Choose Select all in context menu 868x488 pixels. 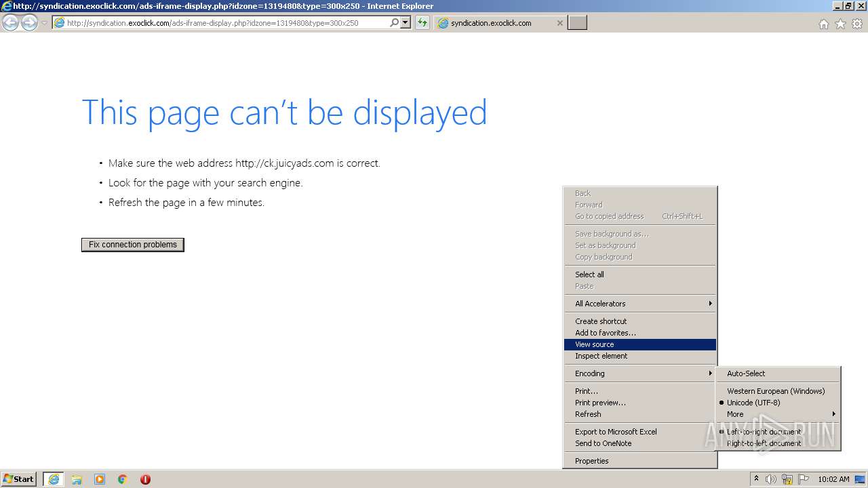point(640,274)
